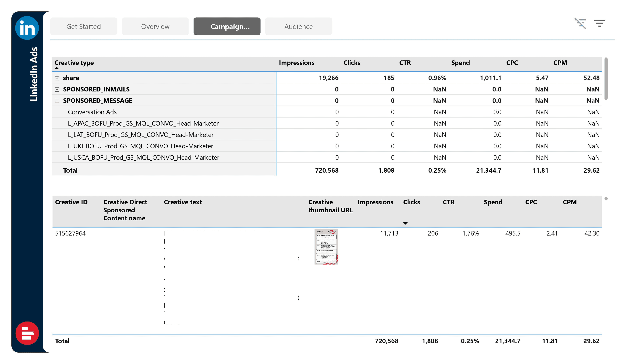
Task: Expand the SPONSORED_INMAILS row
Action: [x=57, y=89]
